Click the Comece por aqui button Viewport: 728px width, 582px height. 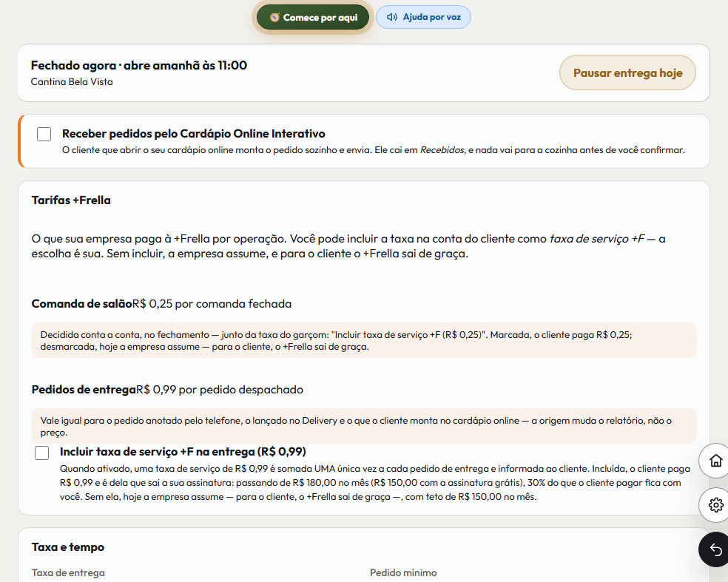(313, 17)
